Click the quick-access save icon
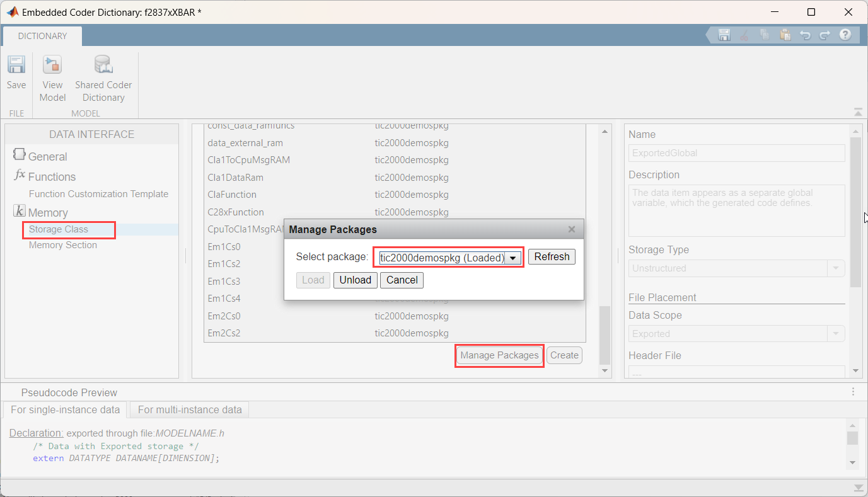This screenshot has height=497, width=868. click(724, 35)
